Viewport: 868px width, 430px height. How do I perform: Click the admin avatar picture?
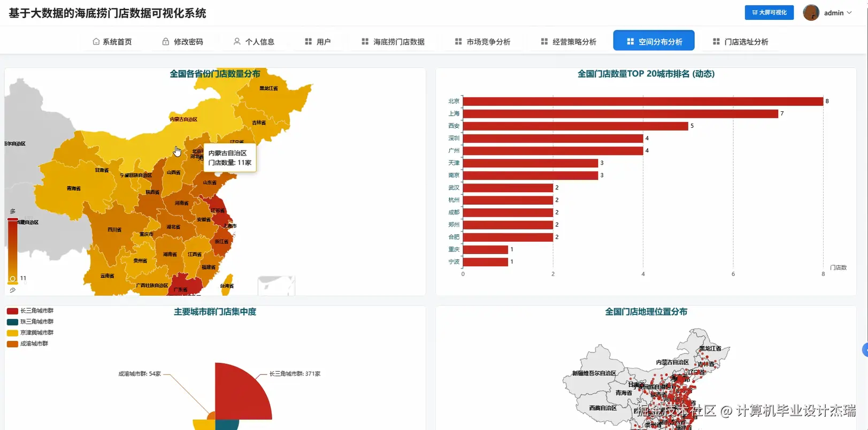(x=811, y=13)
